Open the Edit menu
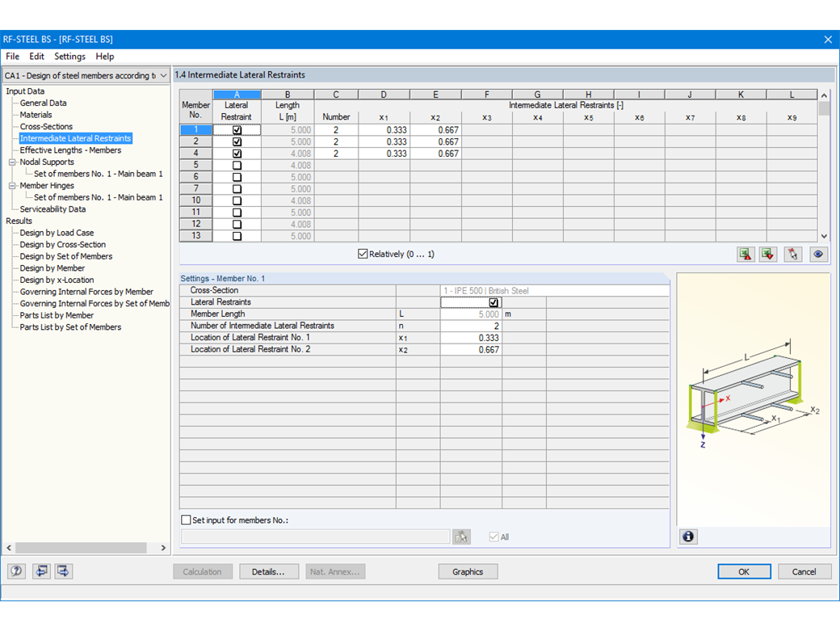 pos(36,57)
